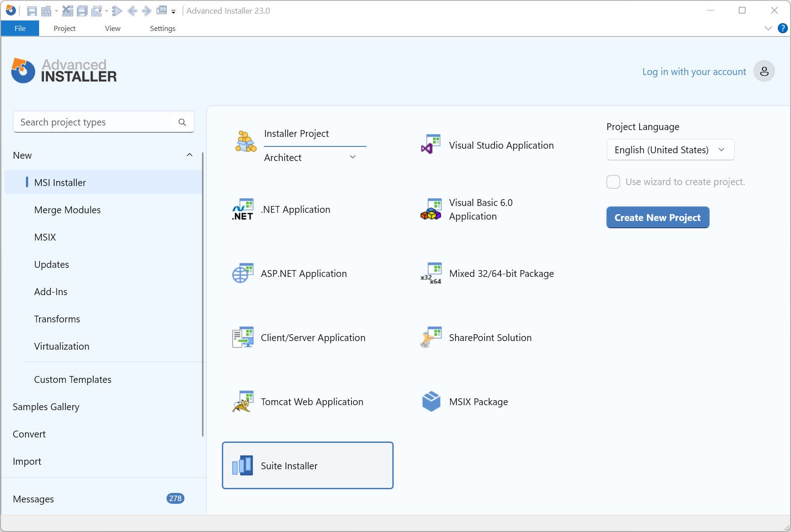Select the Client/Server Application icon
Screen dimensions: 791x532
point(243,337)
